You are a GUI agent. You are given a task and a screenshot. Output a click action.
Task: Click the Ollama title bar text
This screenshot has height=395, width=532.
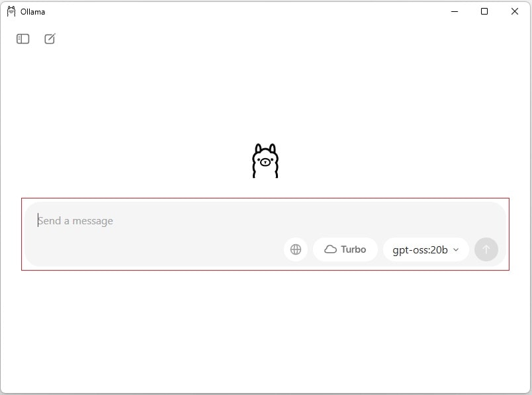32,12
